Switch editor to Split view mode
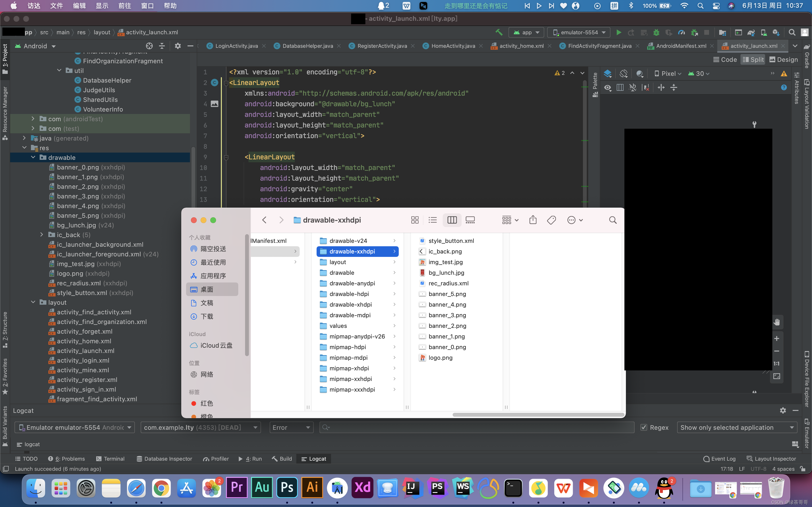Image resolution: width=812 pixels, height=507 pixels. click(753, 60)
